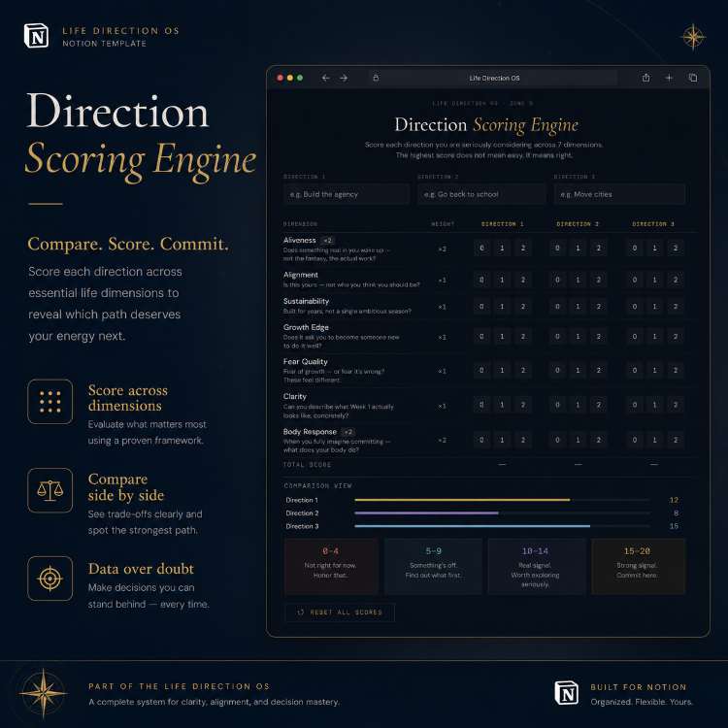Click the x2 badge next to Aliveness
The image size is (728, 728).
[328, 241]
